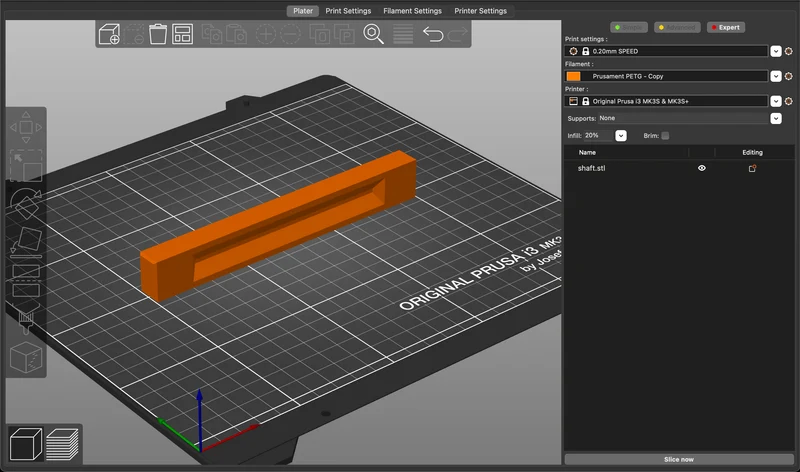Switch to the Plater tab

pyautogui.click(x=303, y=11)
